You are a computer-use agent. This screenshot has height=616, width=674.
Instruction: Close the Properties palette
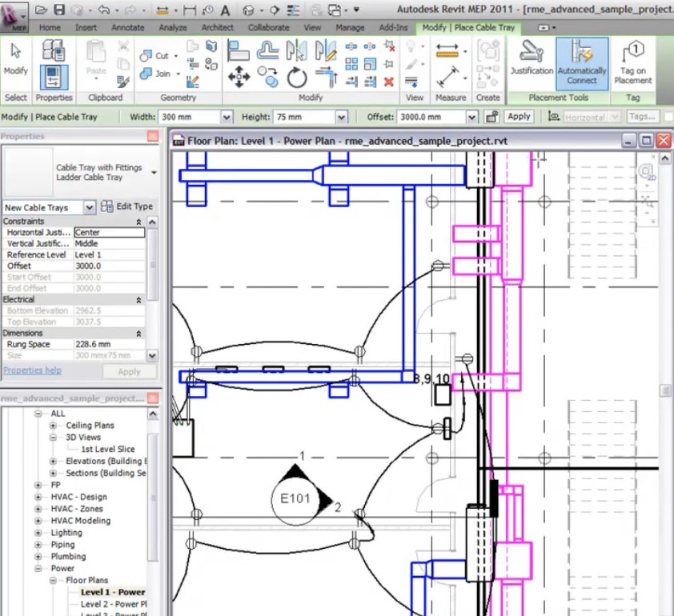(x=153, y=136)
